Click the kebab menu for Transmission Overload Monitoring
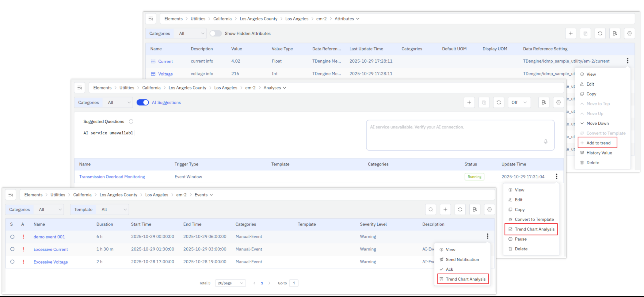Viewport: 644px width, 297px height. point(556,177)
